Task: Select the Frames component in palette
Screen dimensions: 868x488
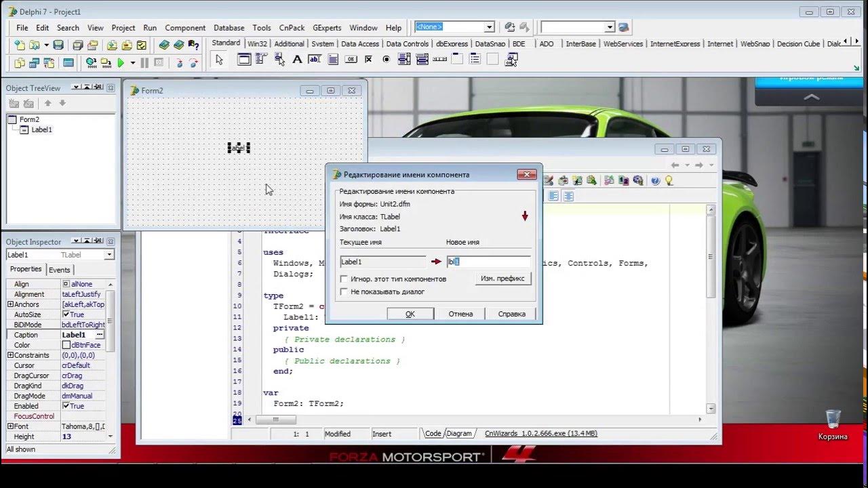Action: pos(244,60)
